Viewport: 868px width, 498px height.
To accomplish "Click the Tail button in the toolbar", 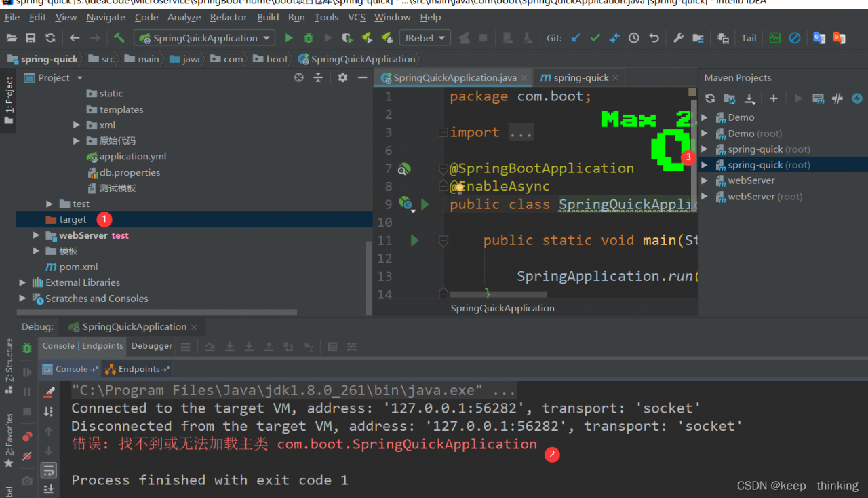I will (x=749, y=38).
